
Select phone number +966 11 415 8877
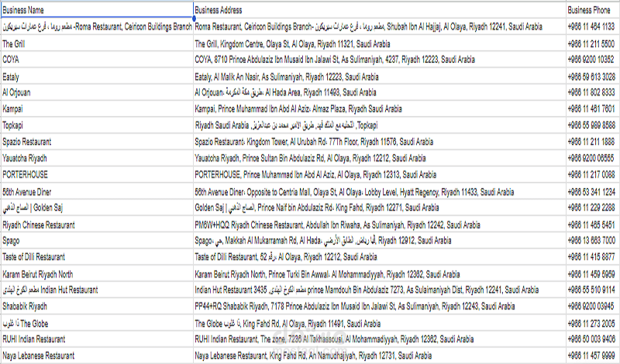593,257
